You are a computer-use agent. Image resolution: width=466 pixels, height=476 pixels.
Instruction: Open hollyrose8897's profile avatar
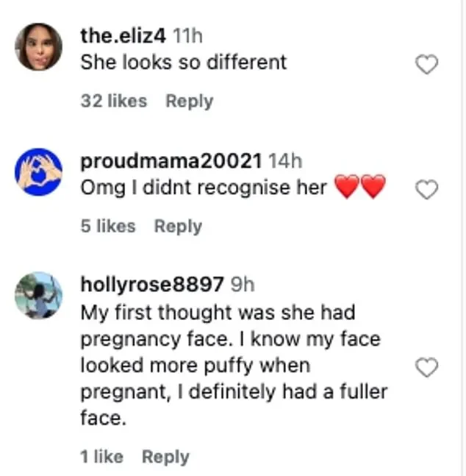[38, 296]
